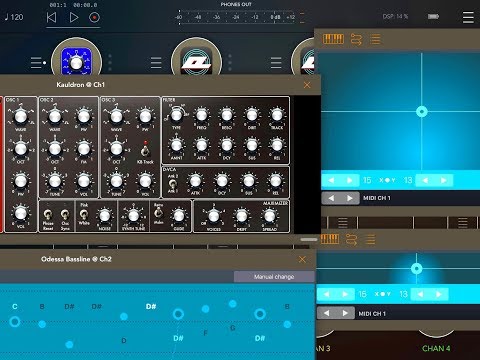Next MIDI channel in lower XY panel
This screenshot has width=480, height=360.
point(345,313)
